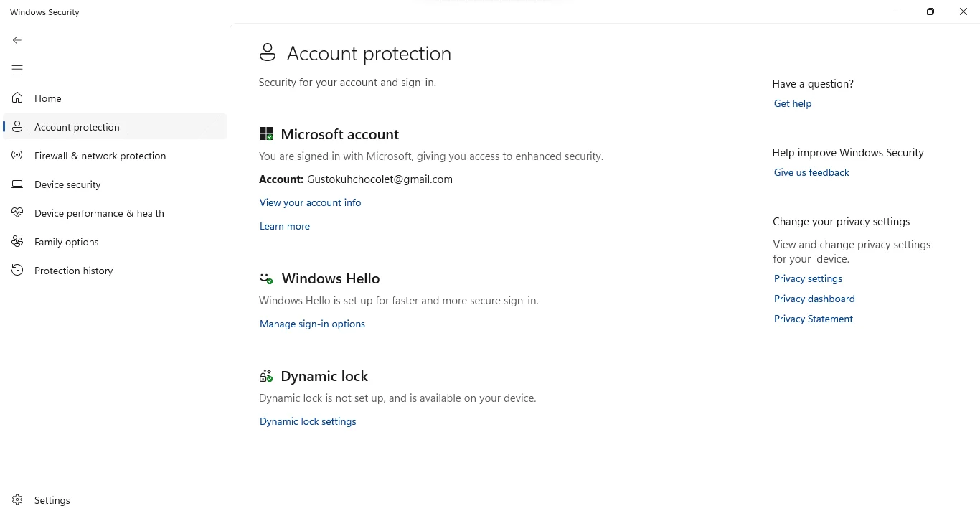Click the Account protection heading person icon
Image resolution: width=980 pixels, height=516 pixels.
[268, 52]
